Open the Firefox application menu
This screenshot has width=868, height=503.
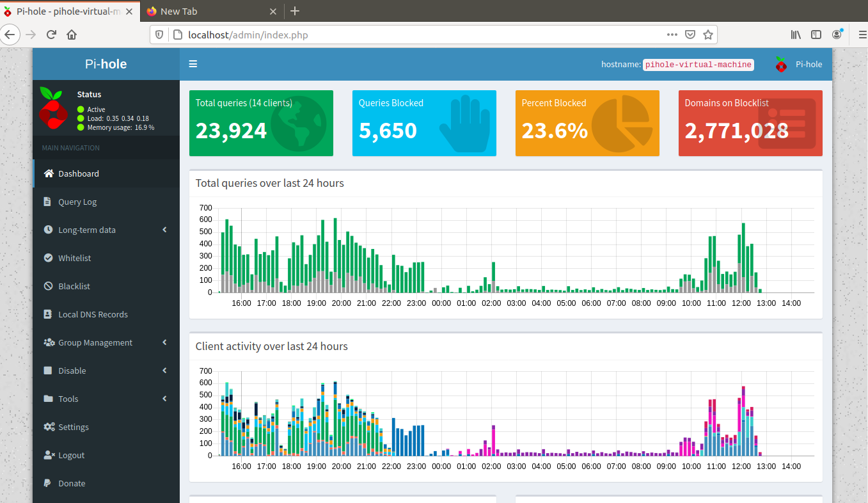click(x=862, y=35)
